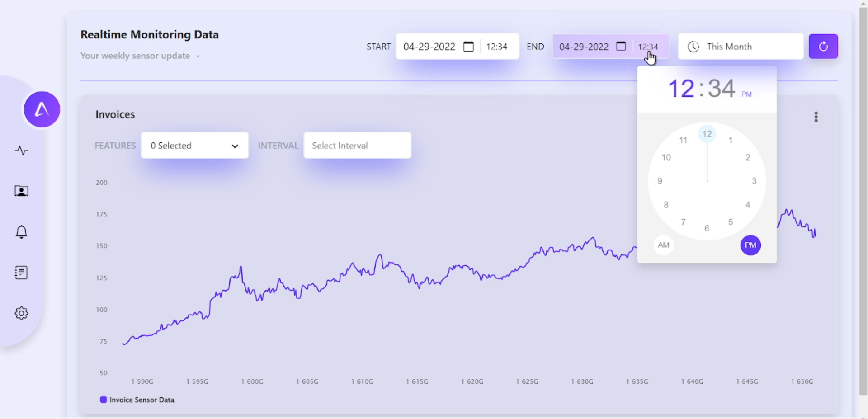Expand the weekly sensor update chevron
Viewport: 868px width, 419px height.
(198, 56)
